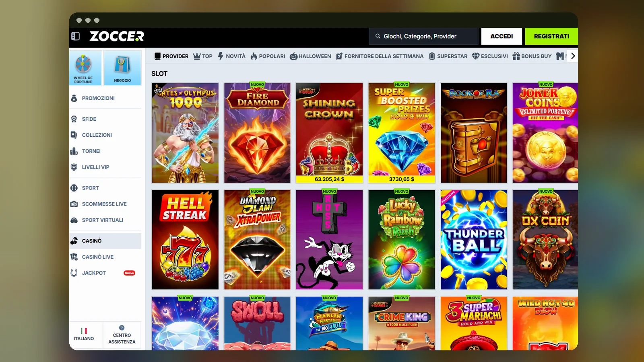Open the Italiano language selector
Screen dimensions: 644x362
(x=86, y=335)
